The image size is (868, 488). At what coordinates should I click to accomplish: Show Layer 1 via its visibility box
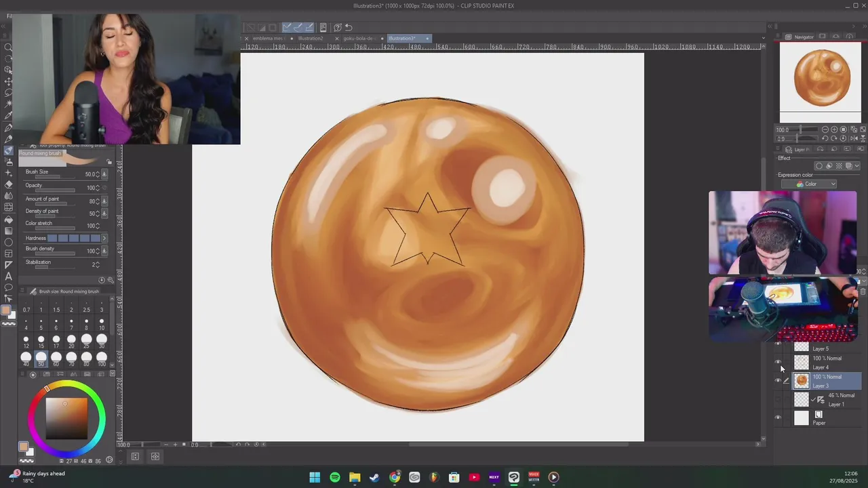(x=778, y=400)
